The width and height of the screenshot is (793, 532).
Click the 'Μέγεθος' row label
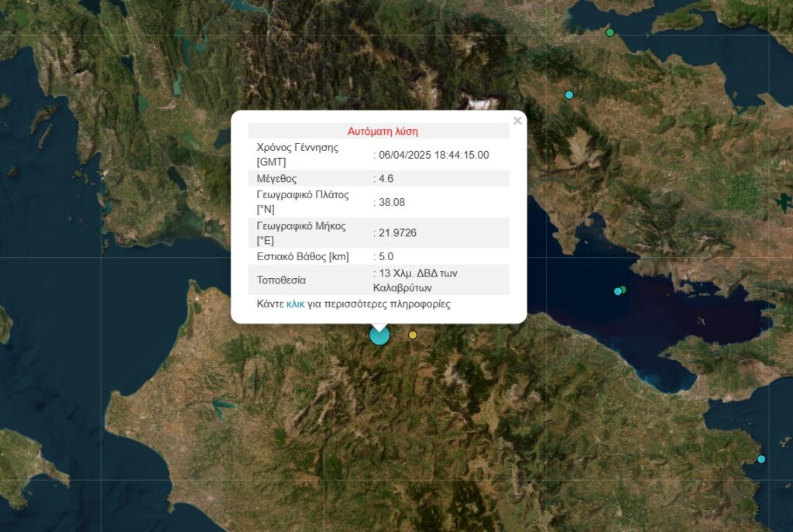276,179
